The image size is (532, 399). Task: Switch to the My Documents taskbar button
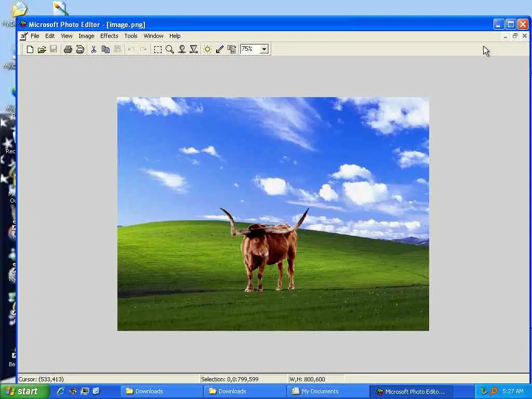click(x=327, y=392)
